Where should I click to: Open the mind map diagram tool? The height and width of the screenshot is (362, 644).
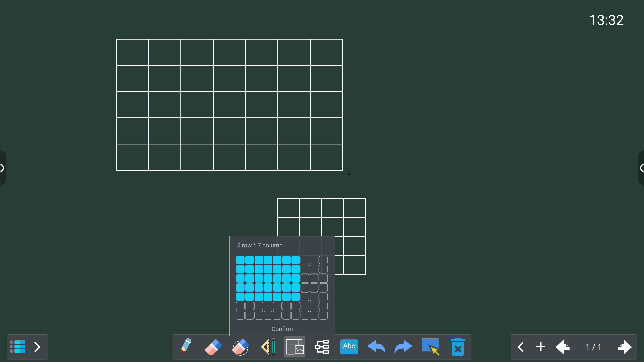pos(322,347)
